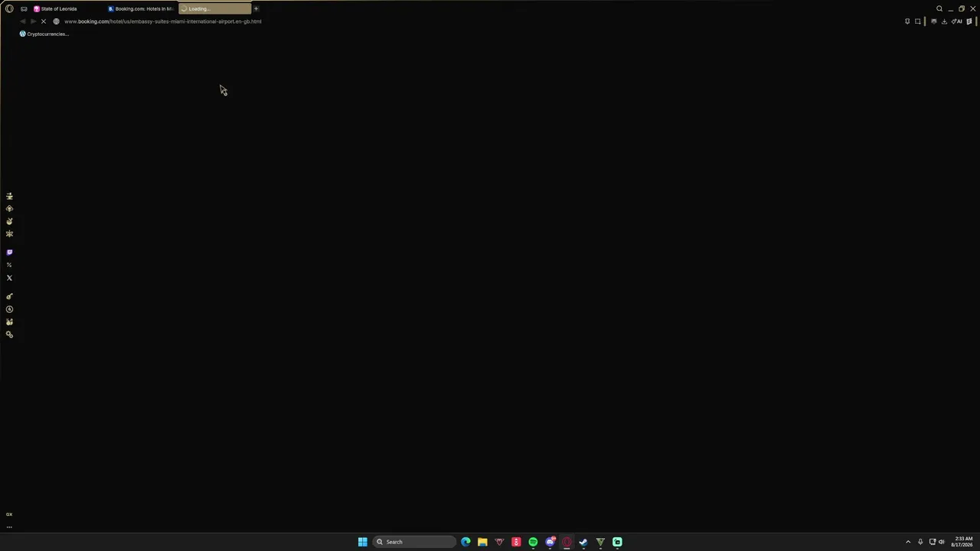Image resolution: width=980 pixels, height=551 pixels.
Task: Click the Opera GX taskbar icon
Action: click(567, 542)
